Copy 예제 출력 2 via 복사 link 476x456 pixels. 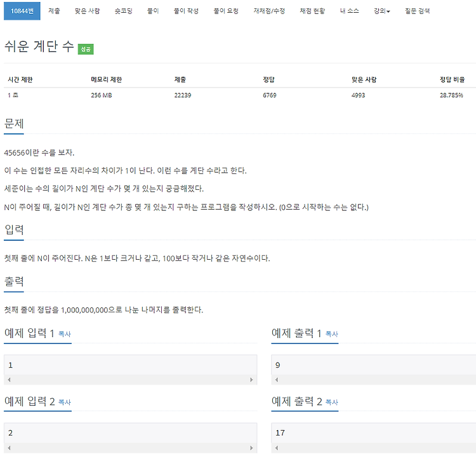coord(331,402)
